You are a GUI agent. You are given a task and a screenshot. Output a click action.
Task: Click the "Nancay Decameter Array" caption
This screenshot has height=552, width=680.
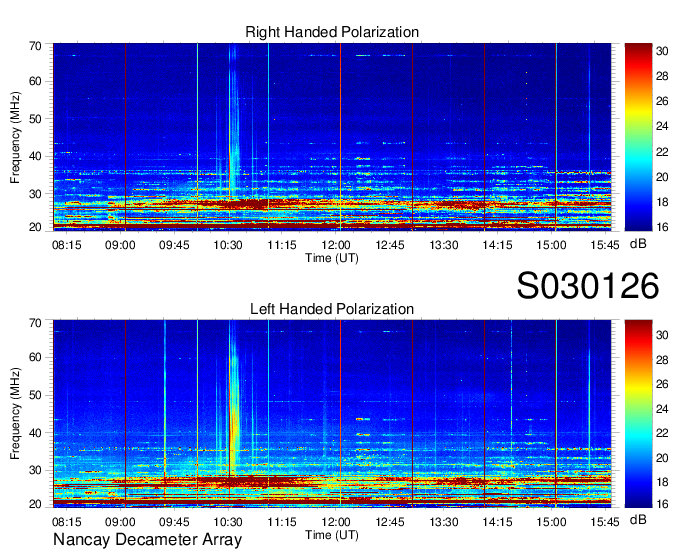point(147,539)
